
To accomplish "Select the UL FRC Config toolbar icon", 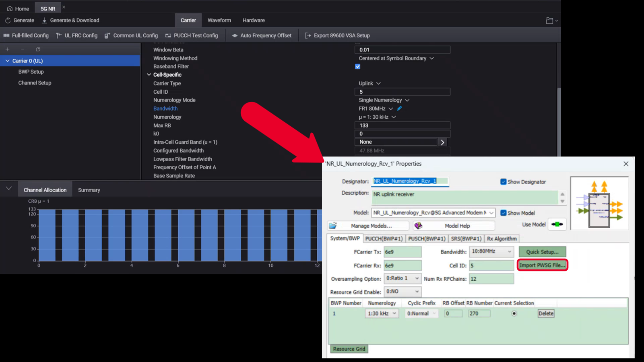I will (58, 35).
